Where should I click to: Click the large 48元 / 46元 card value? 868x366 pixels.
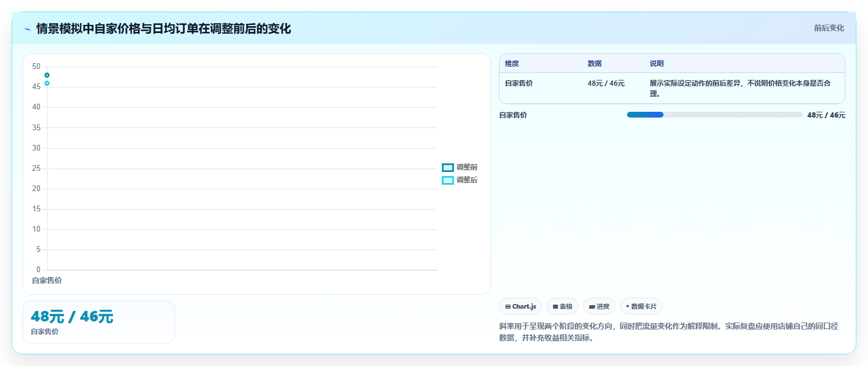pos(72,317)
